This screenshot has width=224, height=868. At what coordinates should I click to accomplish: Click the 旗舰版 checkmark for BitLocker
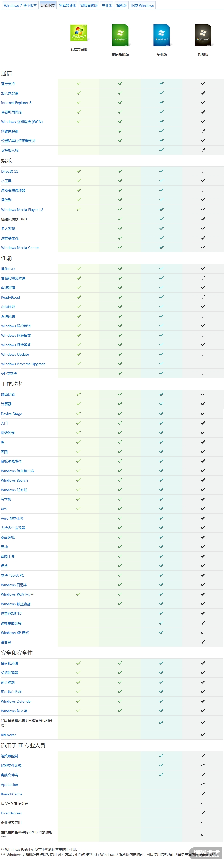[x=203, y=735]
